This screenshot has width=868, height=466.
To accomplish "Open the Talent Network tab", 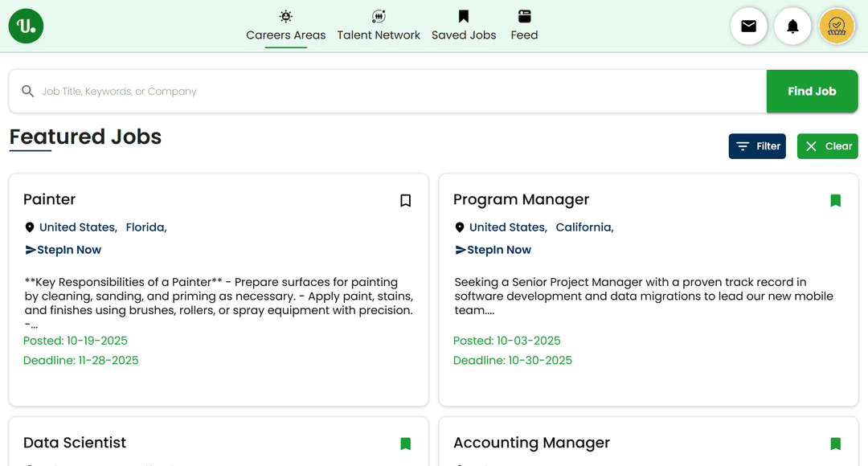I will click(x=379, y=27).
